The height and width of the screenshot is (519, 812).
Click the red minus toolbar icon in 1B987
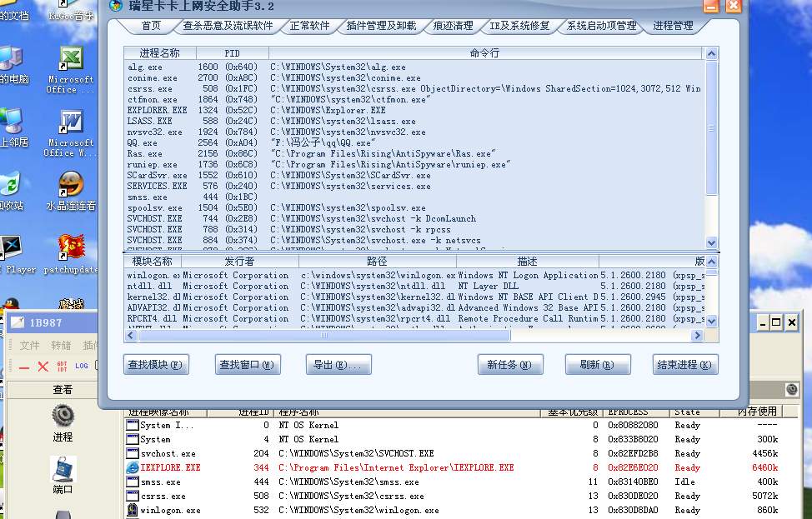pos(24,367)
